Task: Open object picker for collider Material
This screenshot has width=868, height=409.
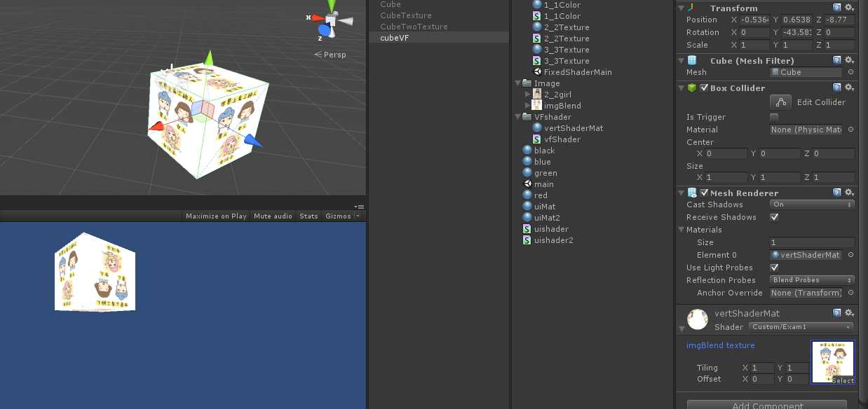Action: click(850, 130)
